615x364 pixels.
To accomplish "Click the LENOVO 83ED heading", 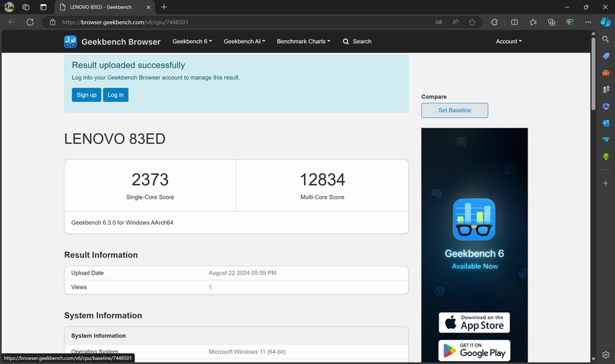I will tap(115, 139).
